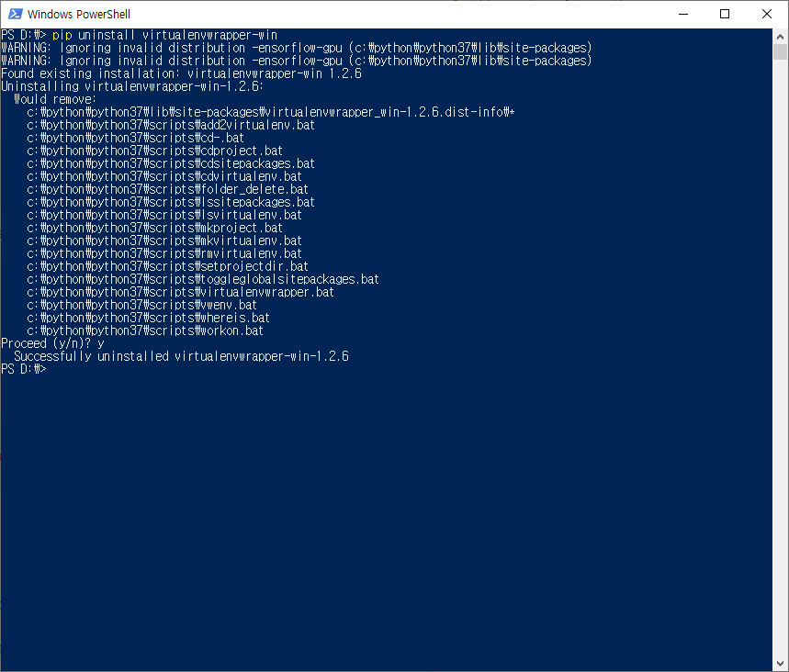The width and height of the screenshot is (789, 672).
Task: Click the cdproject.bat path line
Action: tap(155, 151)
